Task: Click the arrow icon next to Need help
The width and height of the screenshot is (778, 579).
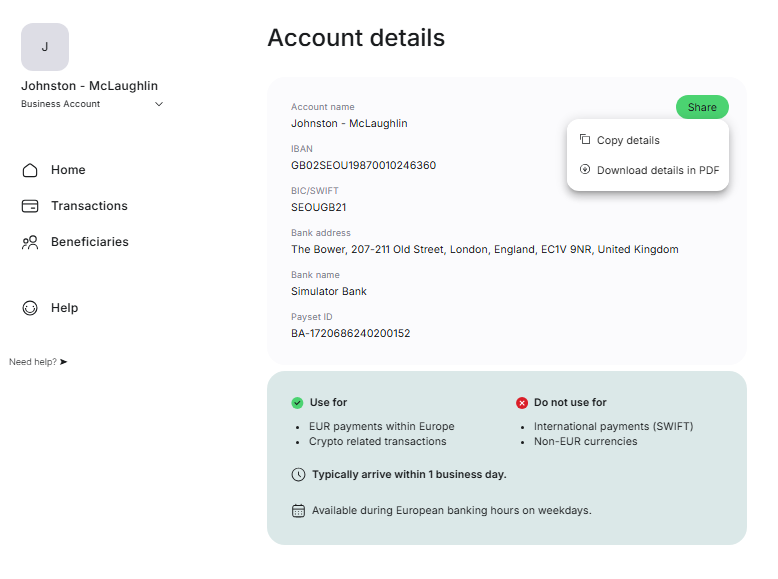Action: 64,362
